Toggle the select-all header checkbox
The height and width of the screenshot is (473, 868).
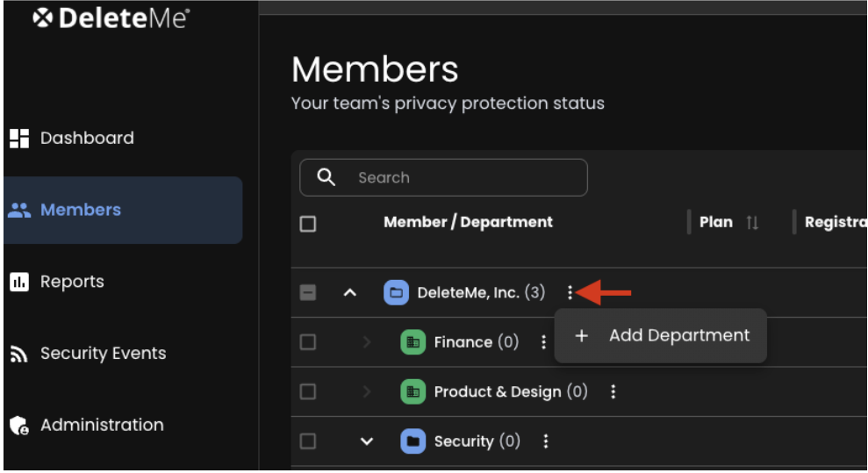[308, 224]
